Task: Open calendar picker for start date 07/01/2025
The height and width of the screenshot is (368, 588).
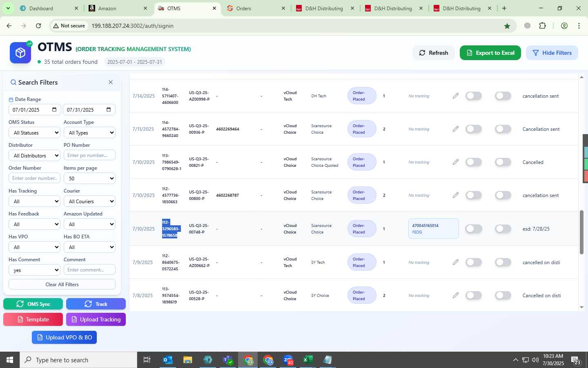Action: pyautogui.click(x=54, y=110)
